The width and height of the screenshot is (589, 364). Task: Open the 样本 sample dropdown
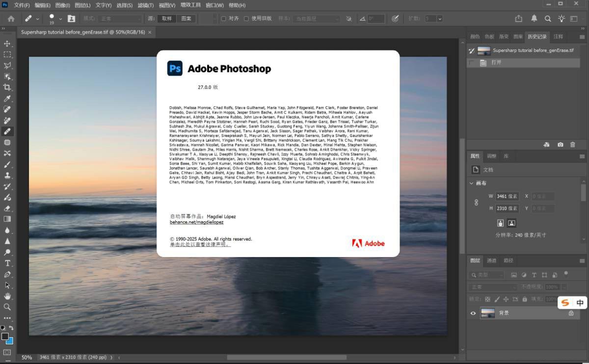[x=316, y=19]
